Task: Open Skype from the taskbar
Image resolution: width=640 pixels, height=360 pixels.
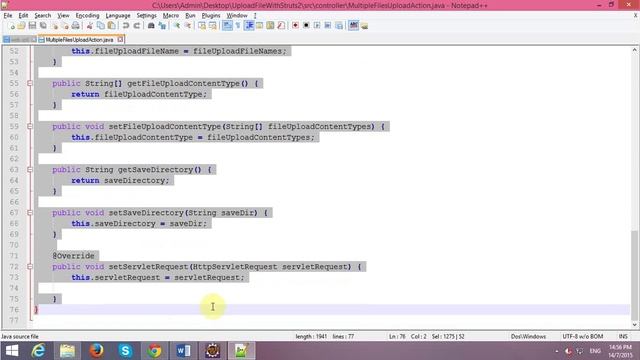Action: (x=125, y=351)
